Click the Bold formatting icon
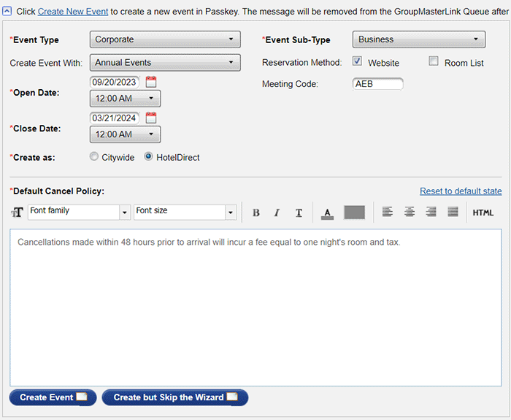Screen dimensions: 511x420 (x=255, y=213)
